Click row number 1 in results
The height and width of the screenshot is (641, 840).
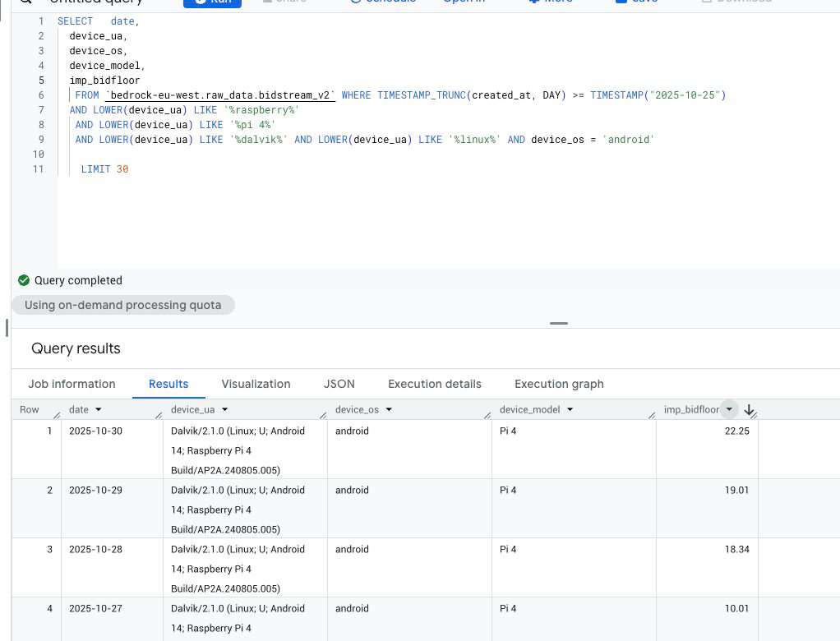pyautogui.click(x=49, y=431)
